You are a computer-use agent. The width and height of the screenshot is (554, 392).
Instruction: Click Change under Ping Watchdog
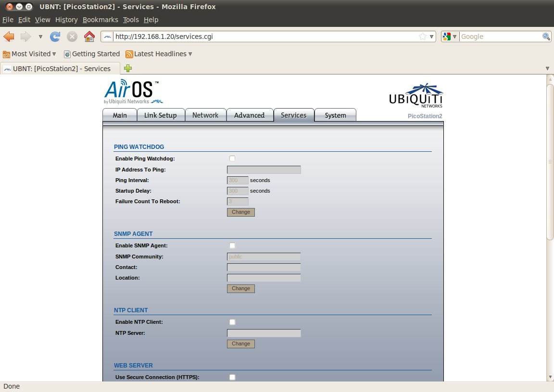tap(240, 212)
